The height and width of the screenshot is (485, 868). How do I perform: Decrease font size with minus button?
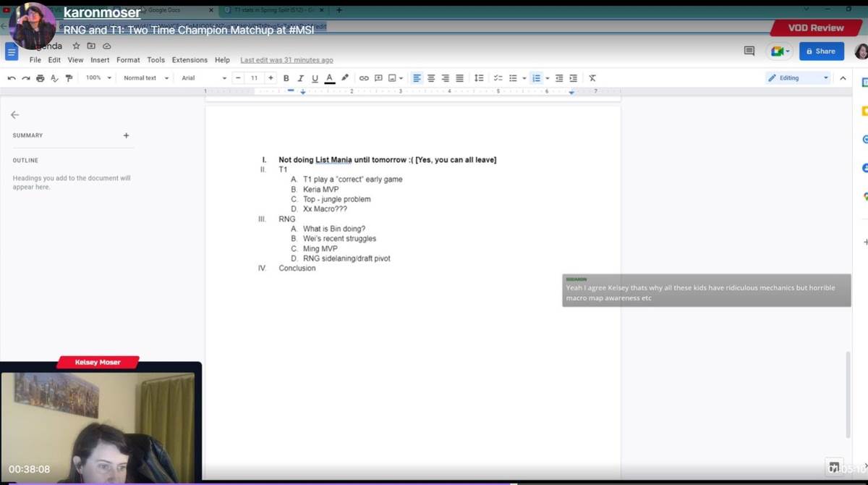238,78
